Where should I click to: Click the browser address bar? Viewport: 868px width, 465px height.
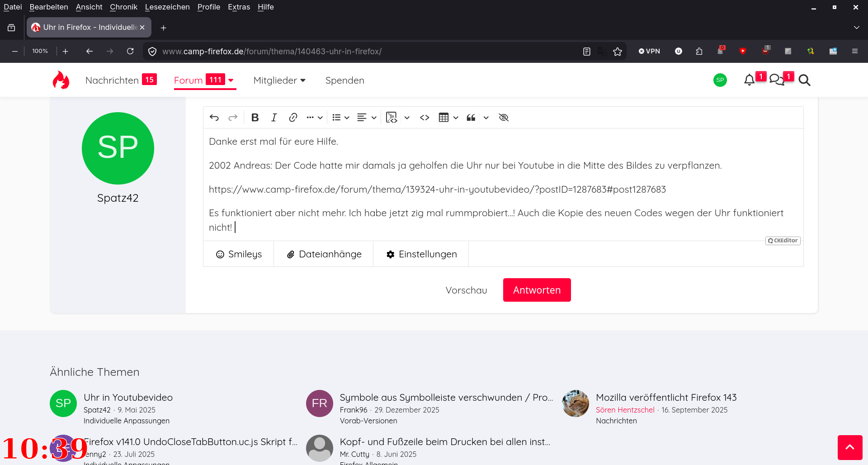point(371,52)
